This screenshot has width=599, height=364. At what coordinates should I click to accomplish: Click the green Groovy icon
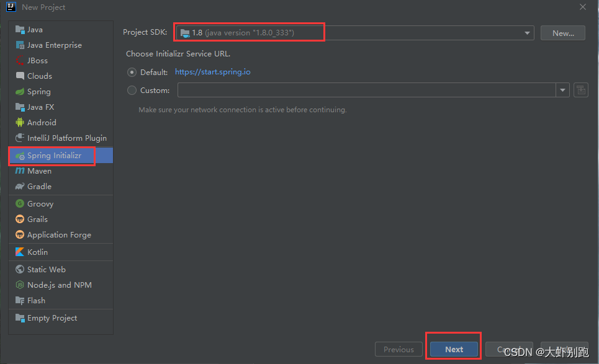pos(20,203)
